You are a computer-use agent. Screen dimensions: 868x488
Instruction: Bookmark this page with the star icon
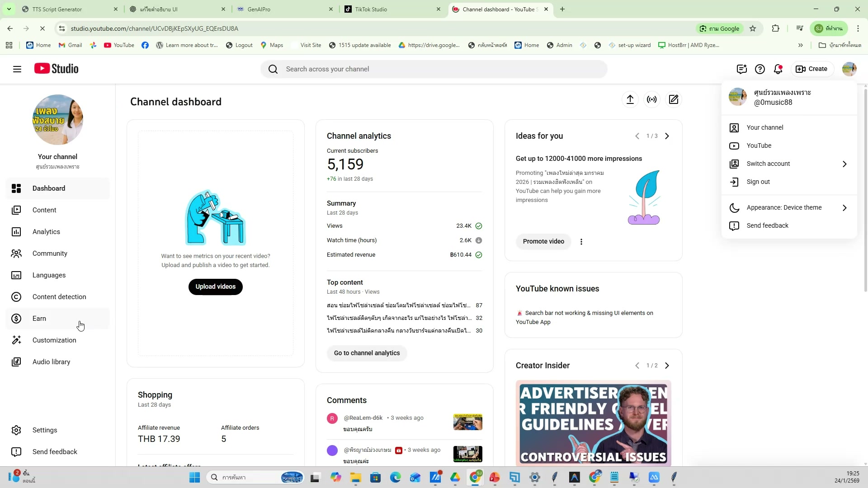tap(753, 28)
